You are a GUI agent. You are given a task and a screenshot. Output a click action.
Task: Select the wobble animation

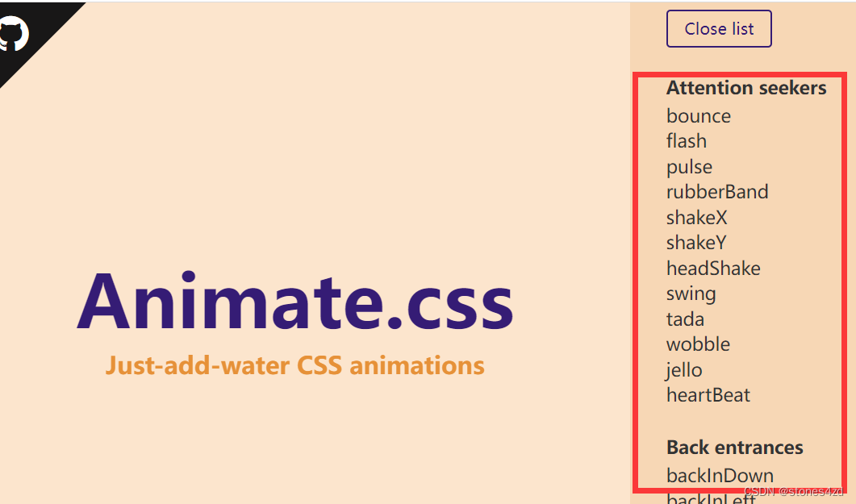coord(698,344)
